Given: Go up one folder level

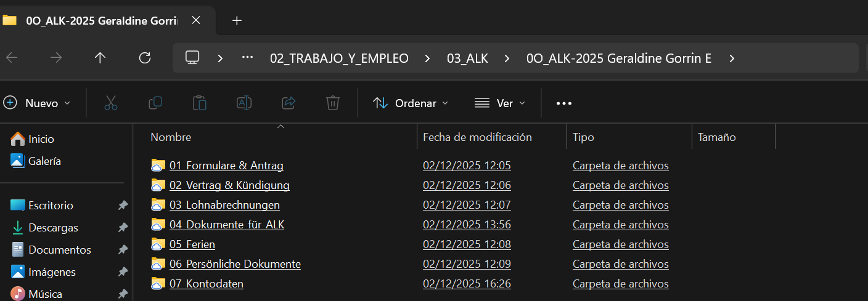Looking at the screenshot, I should (x=100, y=58).
